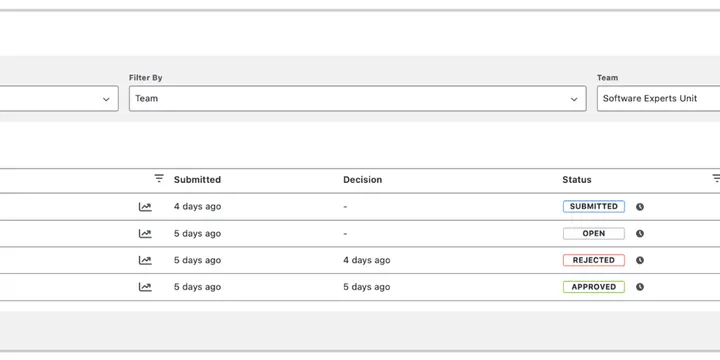Click clock icon beside REJECTED status

[x=640, y=260]
